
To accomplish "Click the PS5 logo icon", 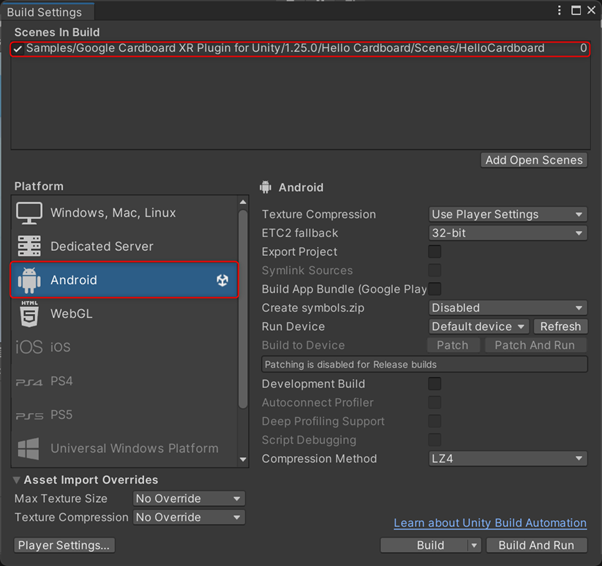I will 29,416.
